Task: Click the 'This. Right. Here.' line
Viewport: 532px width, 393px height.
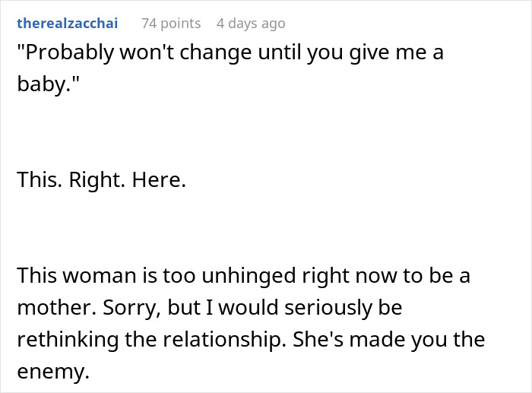Action: click(x=101, y=183)
